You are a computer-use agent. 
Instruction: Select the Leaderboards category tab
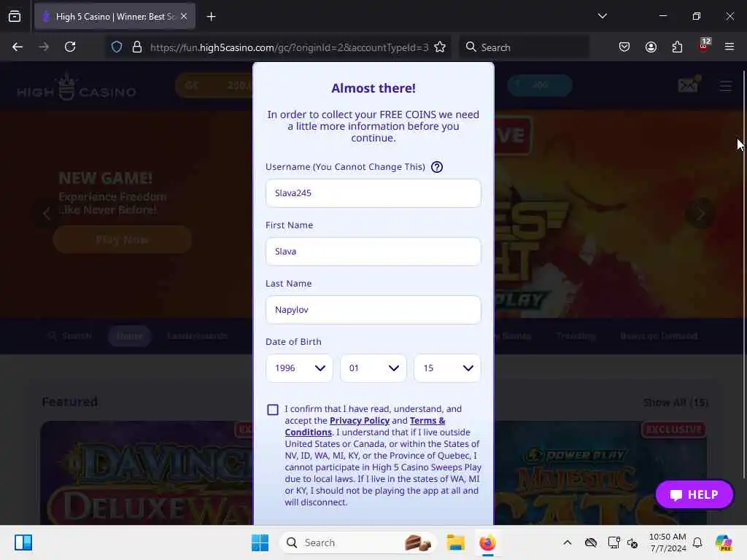tap(197, 335)
